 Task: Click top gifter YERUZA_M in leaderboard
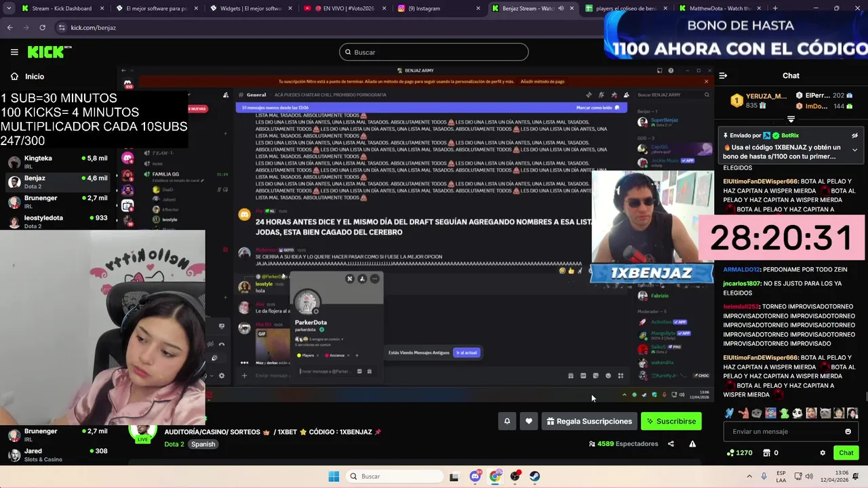coord(766,96)
